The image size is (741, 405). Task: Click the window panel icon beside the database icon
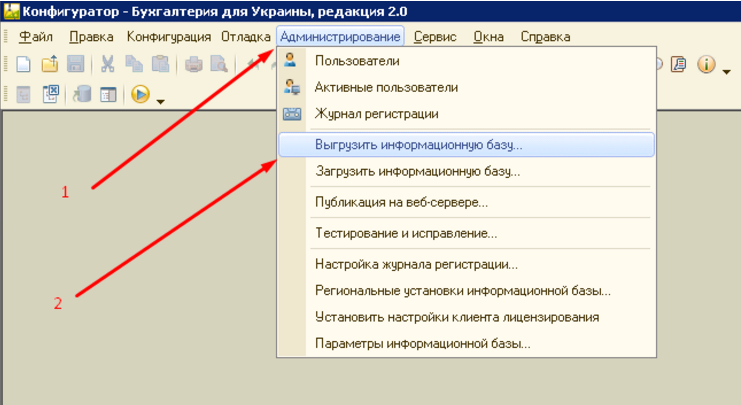coord(108,94)
